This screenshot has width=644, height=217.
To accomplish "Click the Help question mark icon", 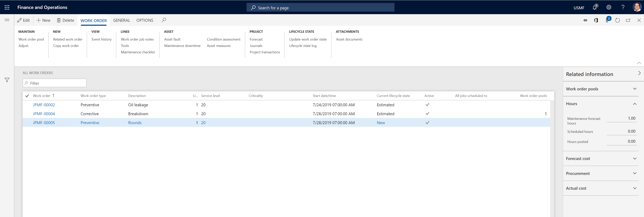I will [623, 7].
